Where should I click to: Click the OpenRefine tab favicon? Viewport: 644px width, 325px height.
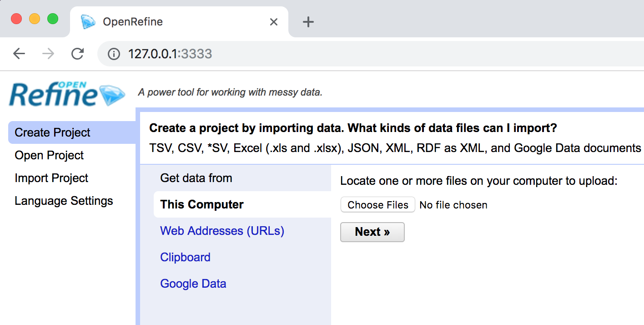[88, 21]
